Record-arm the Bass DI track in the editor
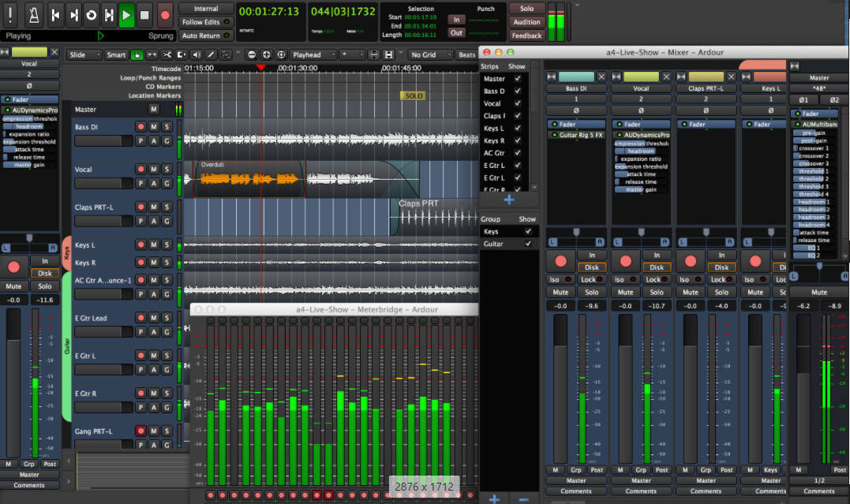The image size is (850, 504). coord(141,127)
